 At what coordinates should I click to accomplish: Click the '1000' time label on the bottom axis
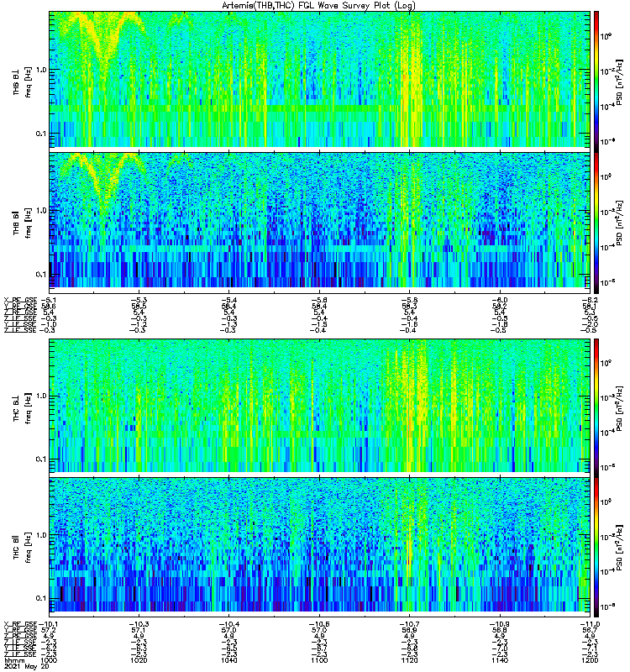pos(49,660)
